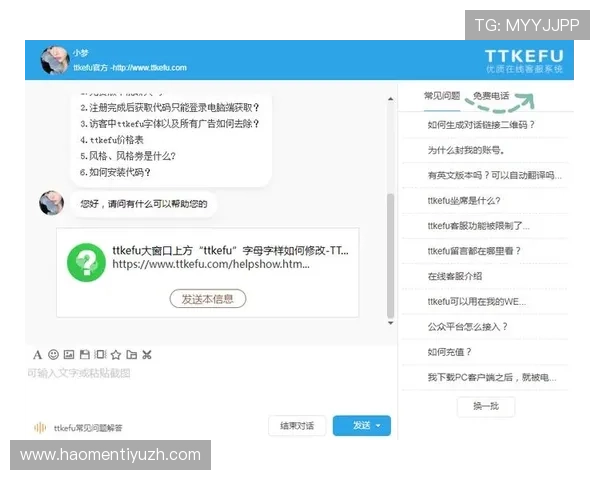Click chat question 2 注册完成后获取代码
The image size is (600, 480).
click(x=170, y=108)
